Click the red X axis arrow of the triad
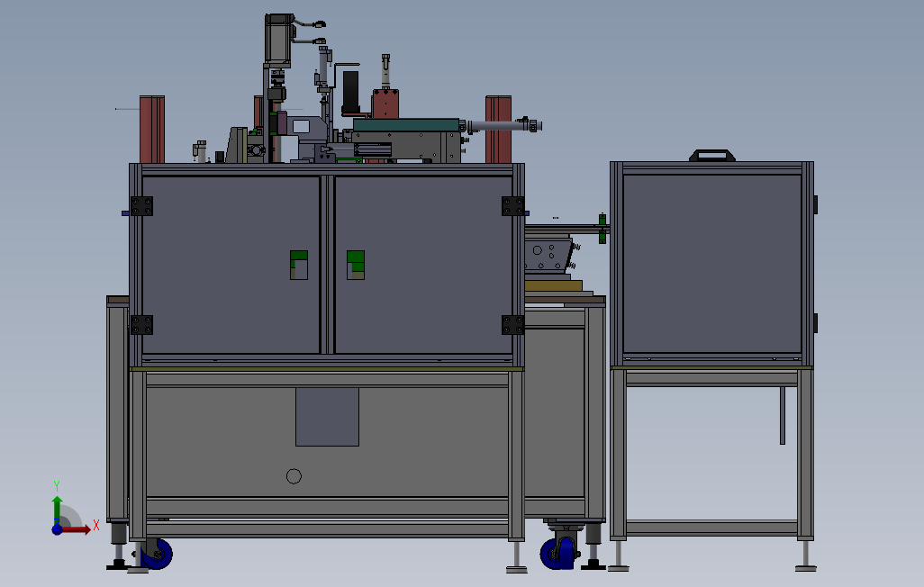The image size is (924, 587). [76, 529]
